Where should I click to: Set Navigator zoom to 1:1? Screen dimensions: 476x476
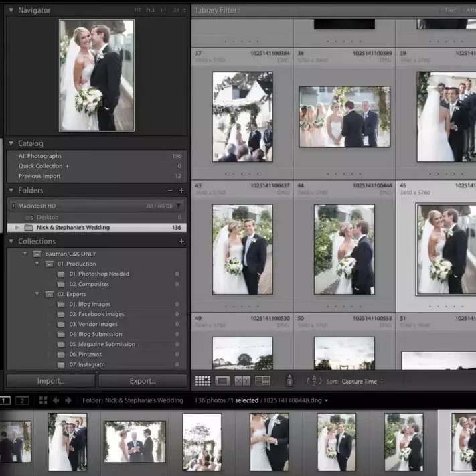pos(163,10)
